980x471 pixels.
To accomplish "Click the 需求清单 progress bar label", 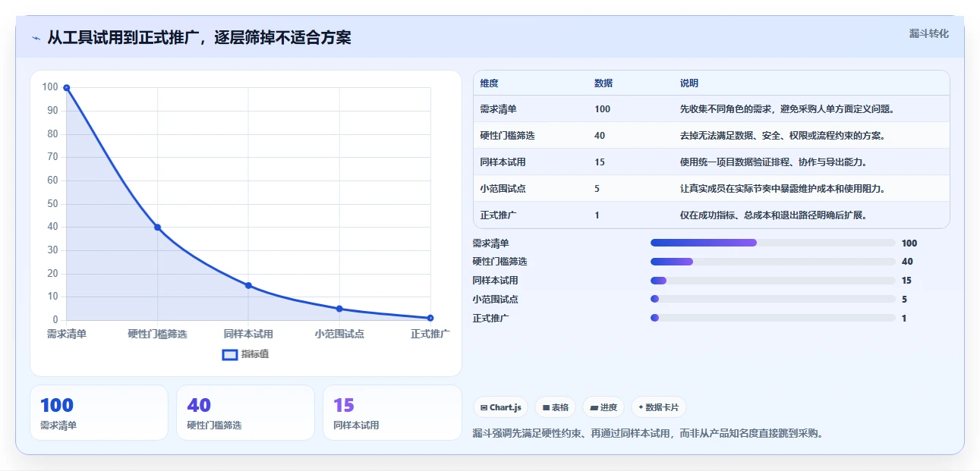I will click(490, 243).
